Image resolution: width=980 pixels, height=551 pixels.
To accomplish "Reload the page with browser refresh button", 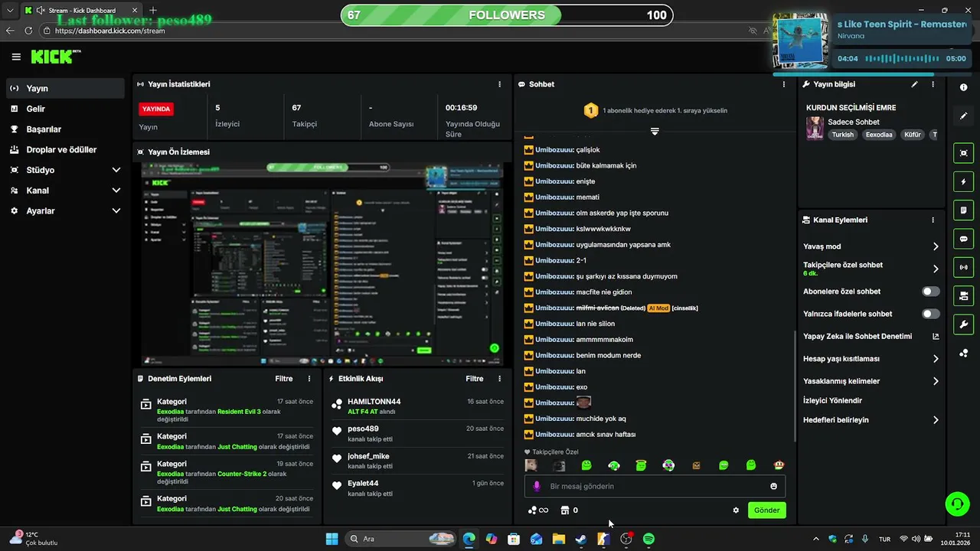I will tap(28, 31).
